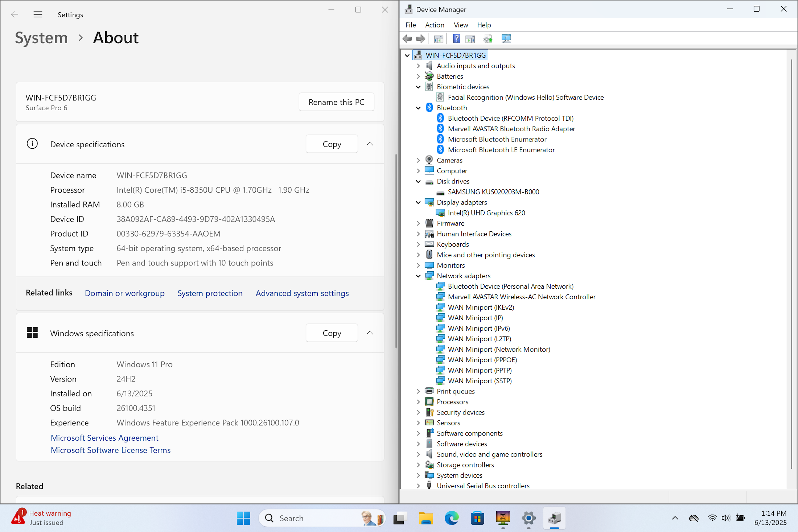
Task: Collapse the Disk drives category
Action: [418, 181]
